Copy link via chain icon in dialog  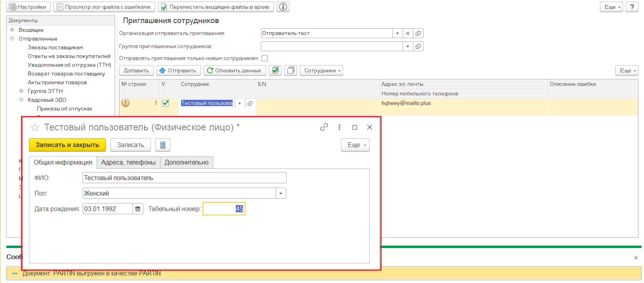pos(324,127)
